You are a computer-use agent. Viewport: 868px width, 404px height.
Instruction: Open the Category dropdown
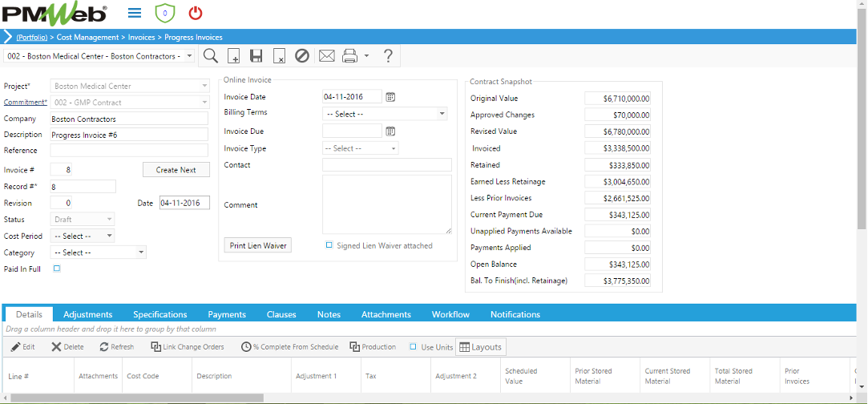point(142,252)
